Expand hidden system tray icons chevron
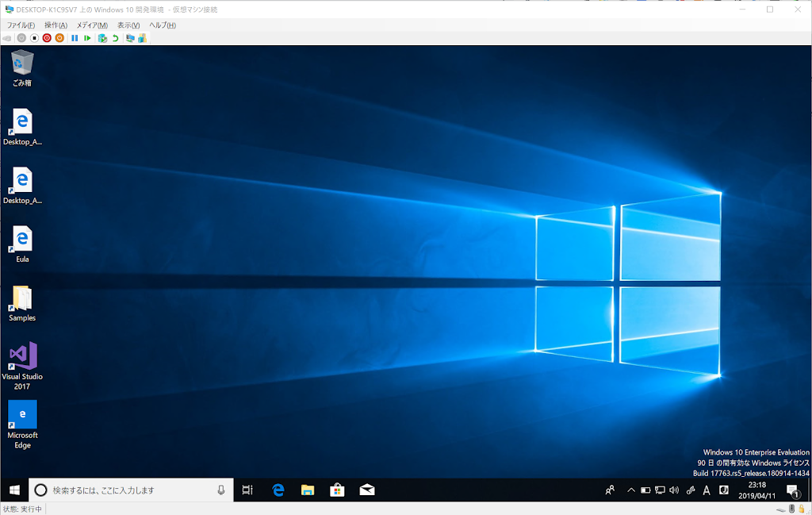The width and height of the screenshot is (812, 515). click(630, 490)
